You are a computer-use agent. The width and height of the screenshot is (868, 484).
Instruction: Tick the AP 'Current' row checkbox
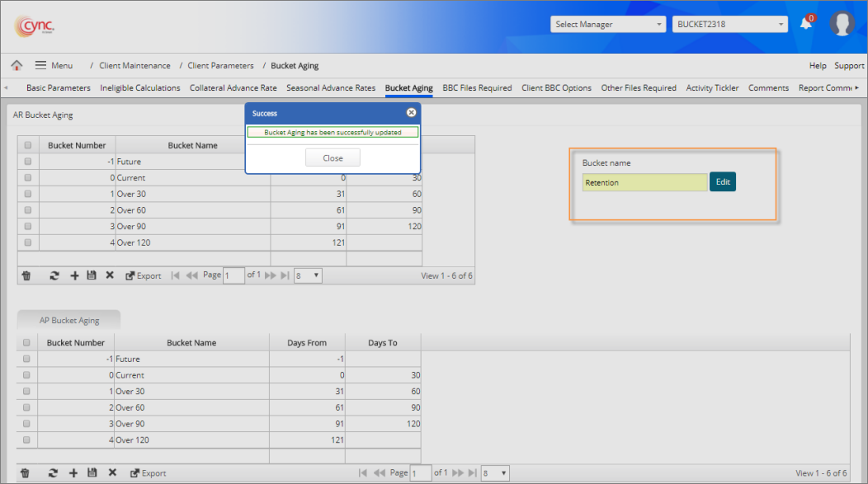coord(27,375)
